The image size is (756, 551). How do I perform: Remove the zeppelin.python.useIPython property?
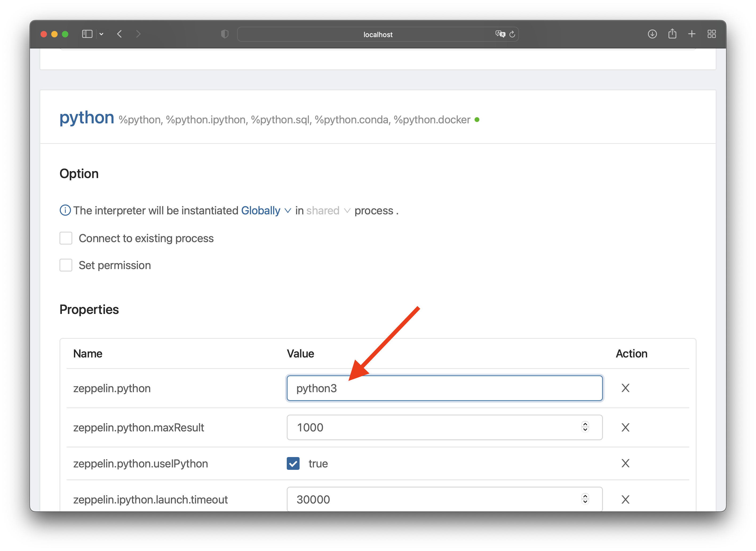coord(625,463)
